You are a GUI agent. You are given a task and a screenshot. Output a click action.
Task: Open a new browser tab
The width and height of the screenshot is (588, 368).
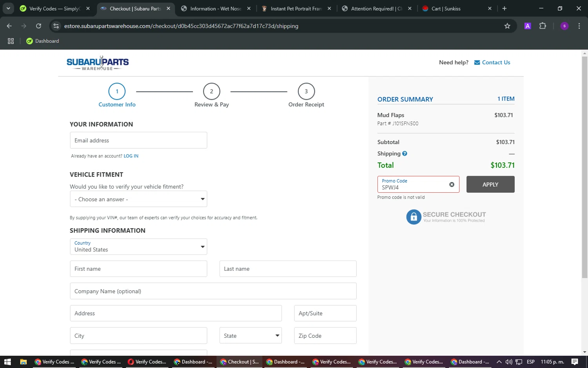[x=505, y=8]
